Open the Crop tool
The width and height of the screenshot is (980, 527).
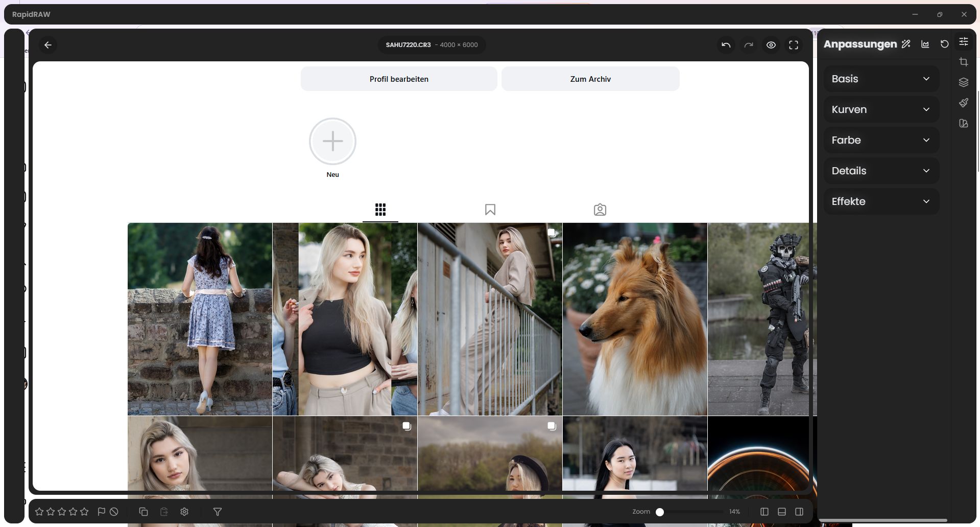pos(964,62)
